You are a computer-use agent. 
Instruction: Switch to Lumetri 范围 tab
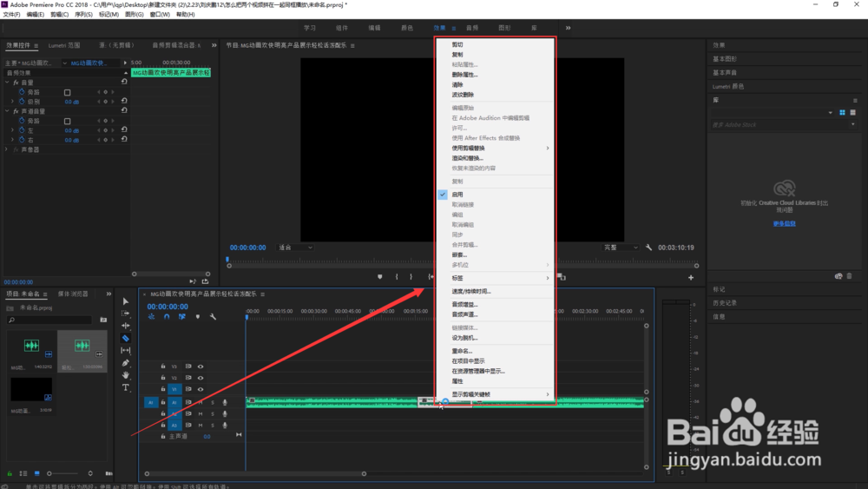point(64,45)
